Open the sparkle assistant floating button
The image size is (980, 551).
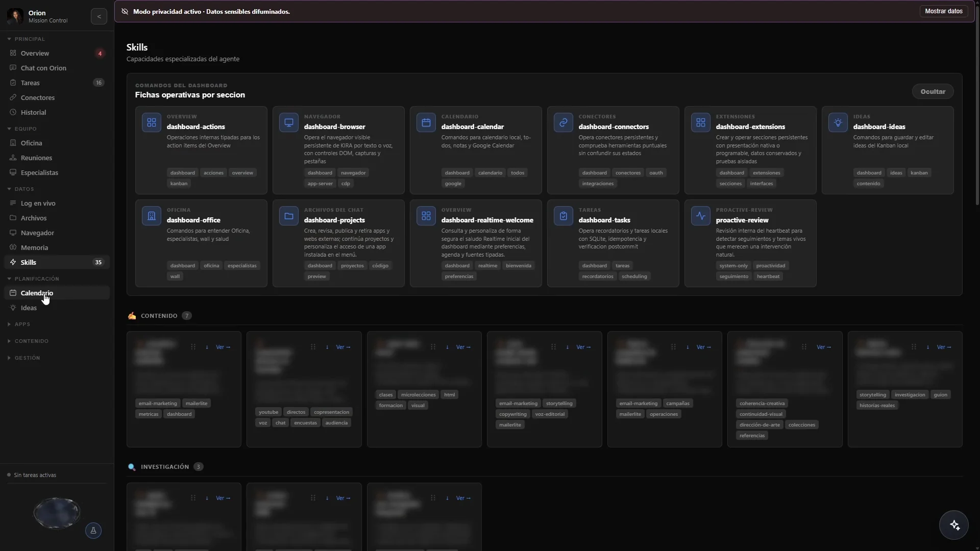click(954, 525)
